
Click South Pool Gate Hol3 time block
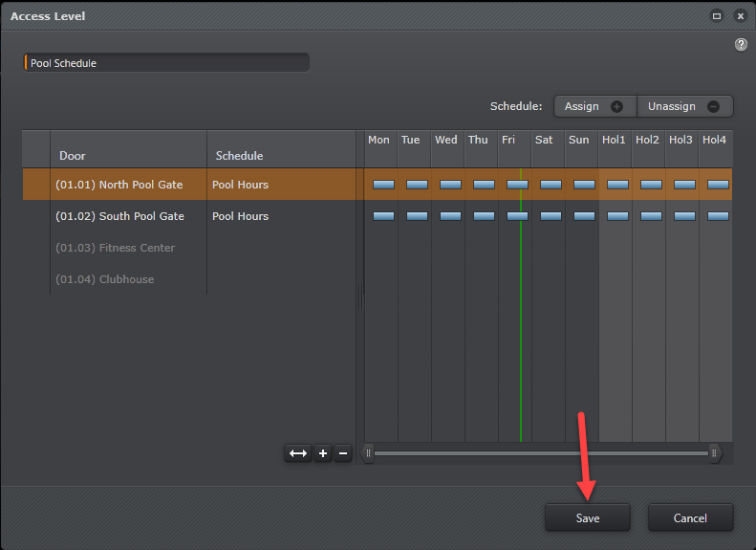(x=684, y=216)
